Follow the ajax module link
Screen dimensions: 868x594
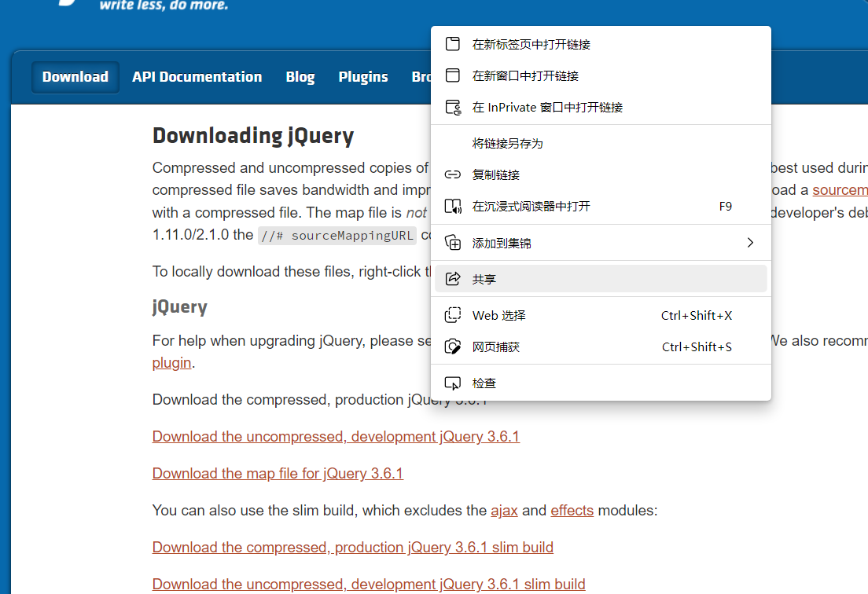pyautogui.click(x=504, y=510)
